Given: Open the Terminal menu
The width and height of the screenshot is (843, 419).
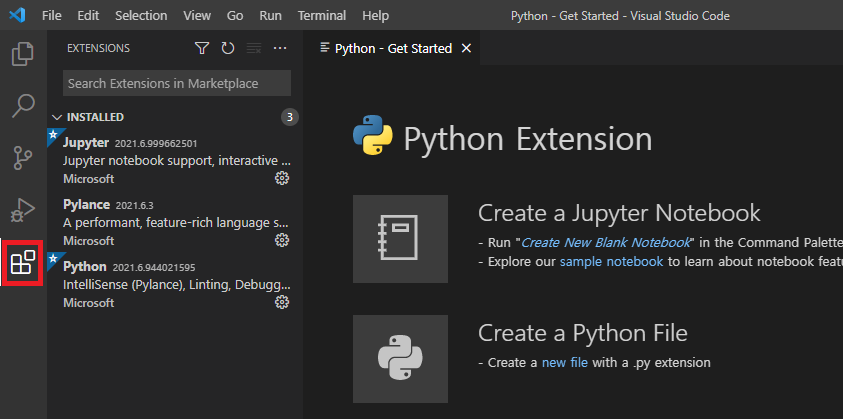Looking at the screenshot, I should point(320,16).
